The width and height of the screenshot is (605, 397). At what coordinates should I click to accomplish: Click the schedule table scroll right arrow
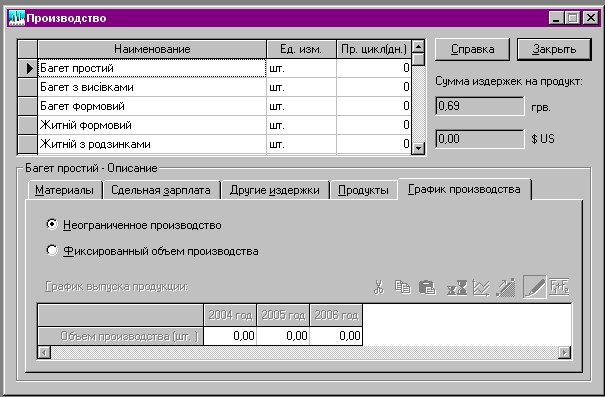564,352
